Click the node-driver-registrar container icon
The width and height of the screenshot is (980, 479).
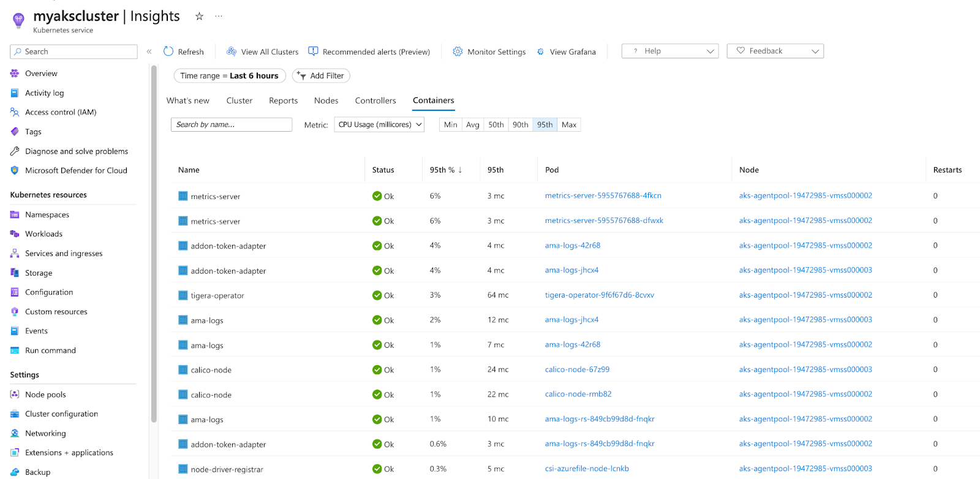pos(183,469)
